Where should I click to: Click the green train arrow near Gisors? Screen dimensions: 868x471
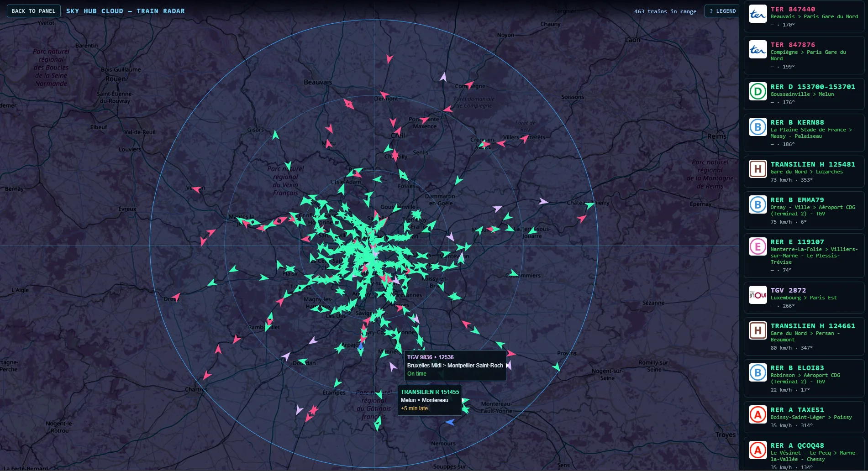coord(275,135)
